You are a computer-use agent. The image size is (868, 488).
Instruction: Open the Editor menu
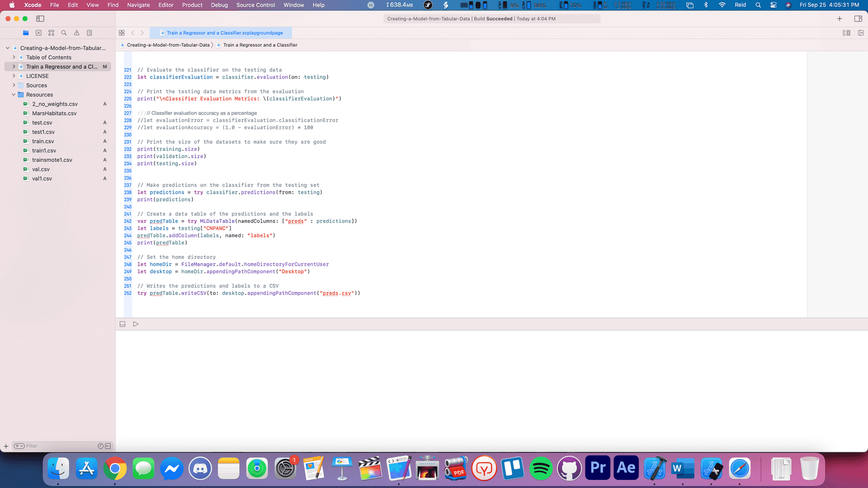(165, 5)
